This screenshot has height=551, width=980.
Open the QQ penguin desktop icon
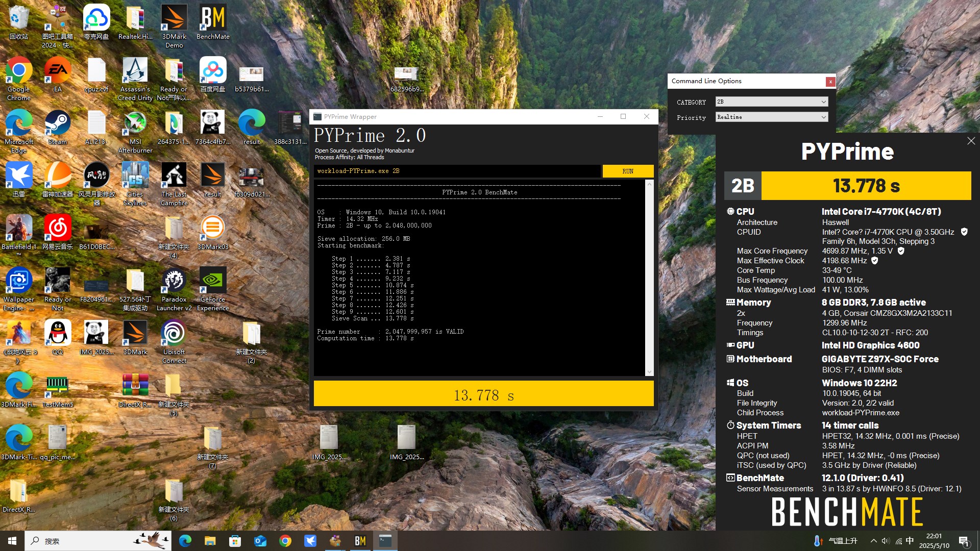(x=58, y=337)
